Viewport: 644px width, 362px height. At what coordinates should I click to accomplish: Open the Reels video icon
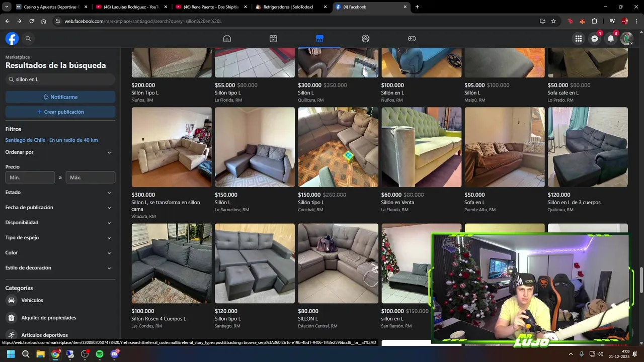click(x=273, y=39)
